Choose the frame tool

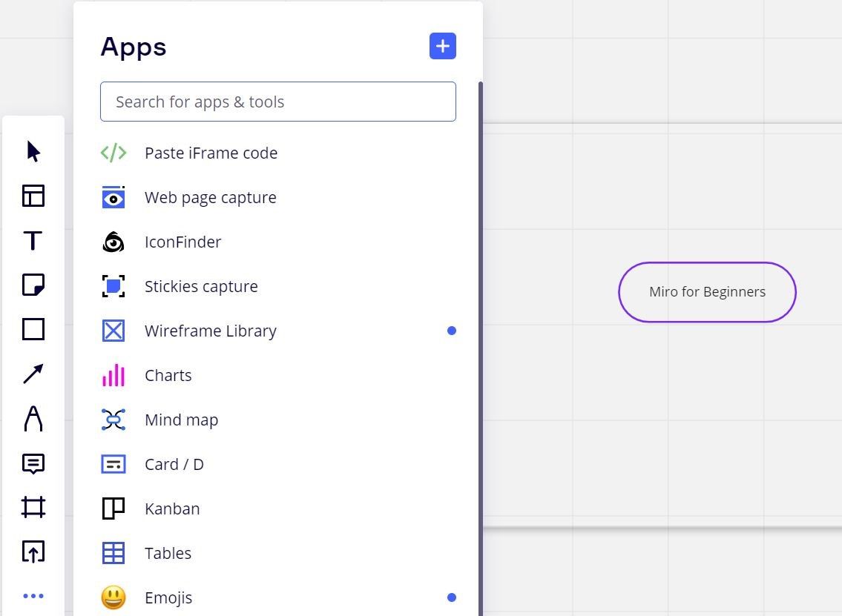tap(33, 508)
